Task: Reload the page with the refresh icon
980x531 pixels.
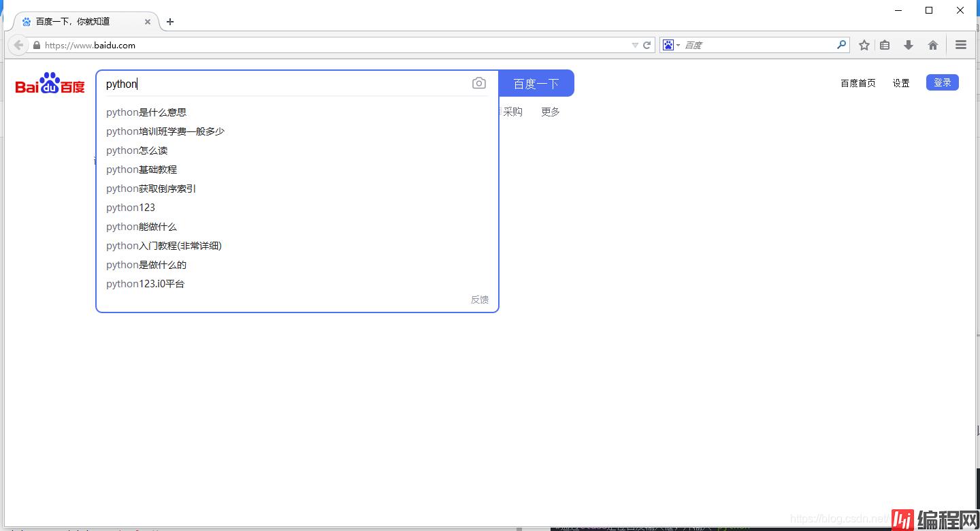Action: (647, 45)
